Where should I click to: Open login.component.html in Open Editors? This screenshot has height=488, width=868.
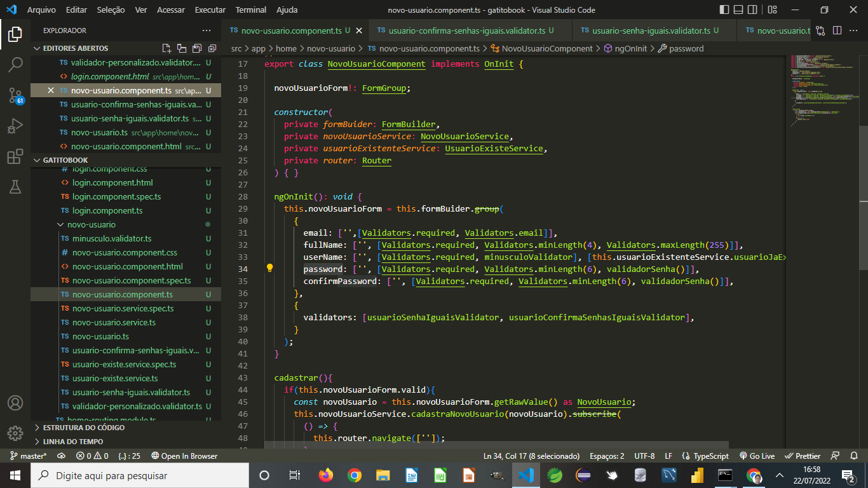[x=126, y=76]
